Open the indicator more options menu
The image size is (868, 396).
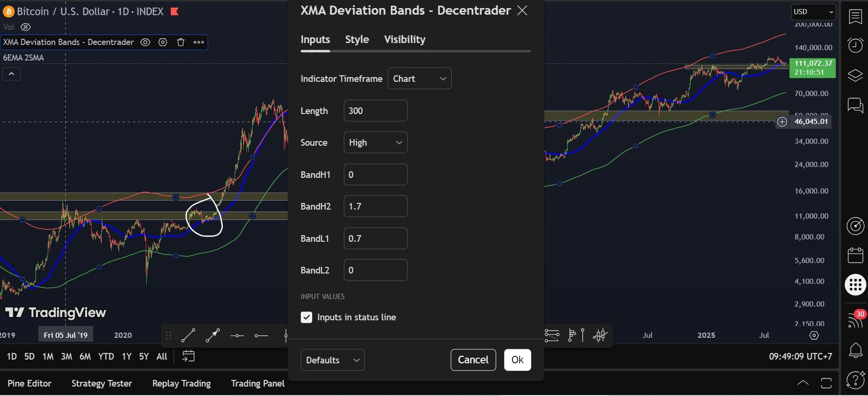click(199, 42)
